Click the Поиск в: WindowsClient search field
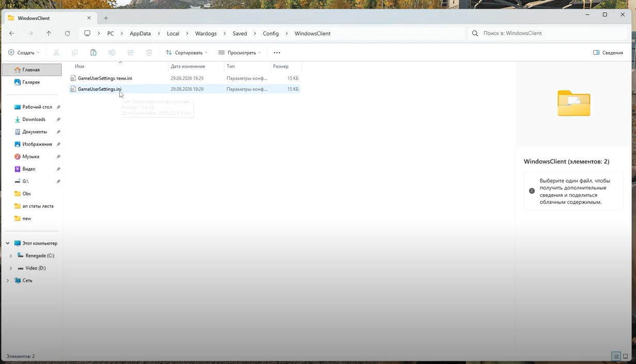Viewport: 636px width, 364px height. click(x=548, y=34)
